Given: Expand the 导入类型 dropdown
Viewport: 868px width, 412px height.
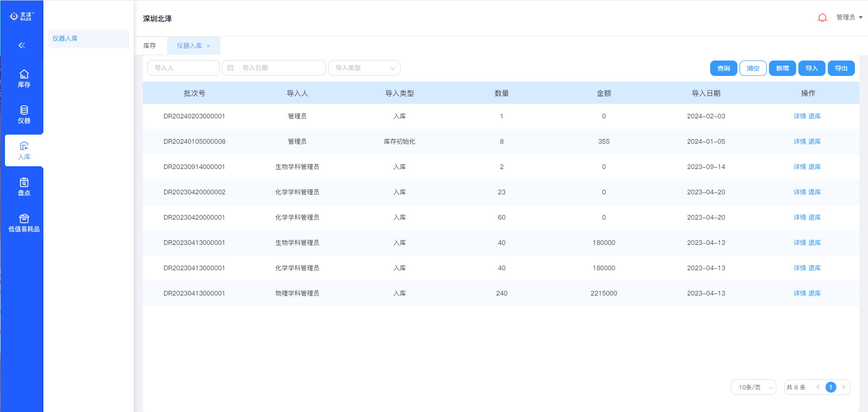Looking at the screenshot, I should [x=364, y=68].
